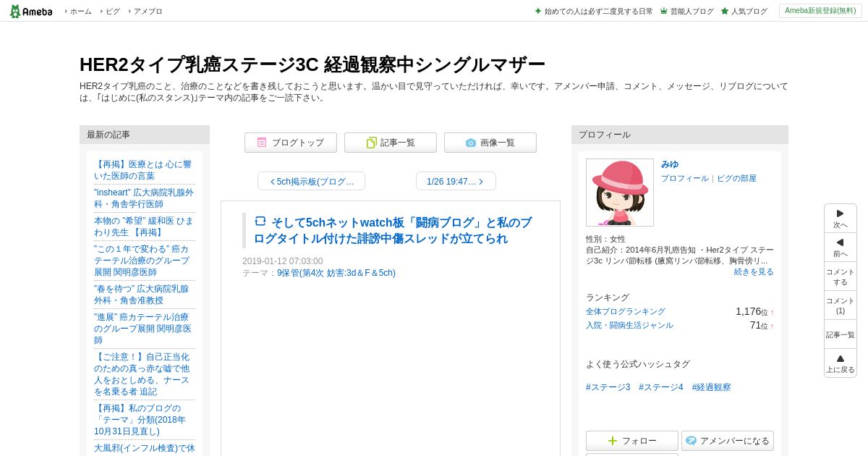Open article title そして5chネットwatch板
Viewport: 868px width, 456px height.
click(392, 230)
